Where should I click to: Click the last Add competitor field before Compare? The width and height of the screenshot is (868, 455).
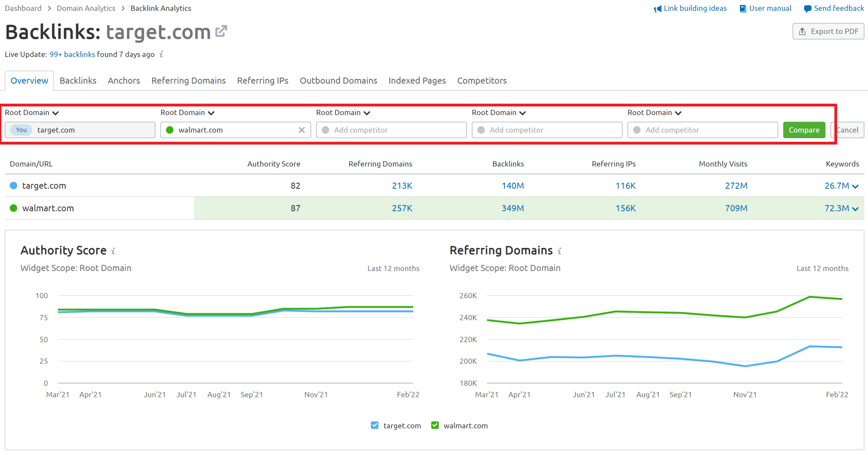[x=702, y=130]
